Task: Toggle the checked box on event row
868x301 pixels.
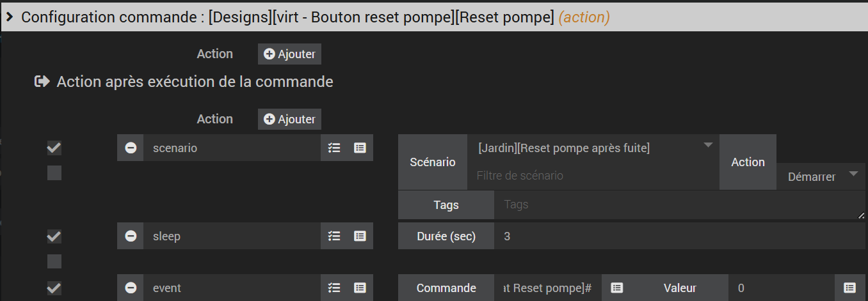Action: 54,288
